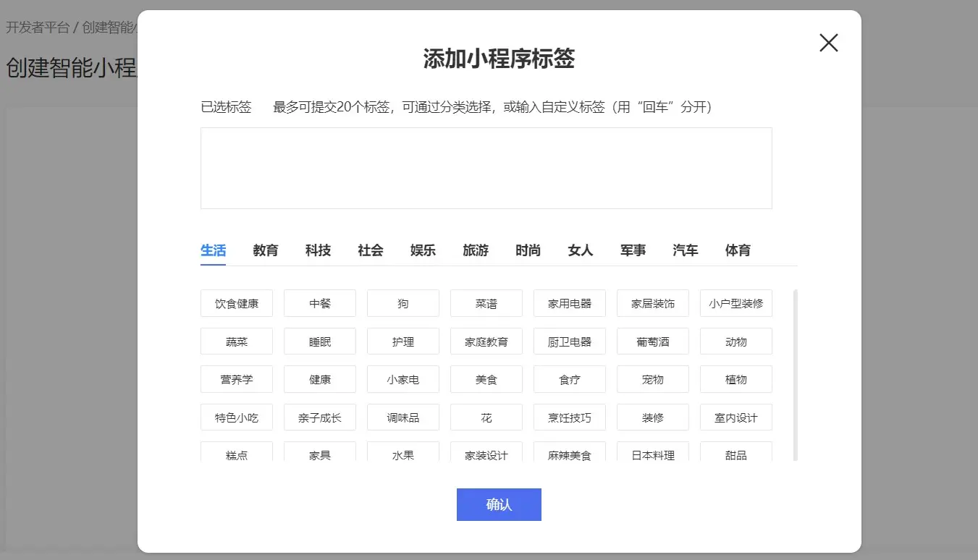Select the 烹饪技巧 tag
Image resolution: width=978 pixels, height=560 pixels.
[570, 417]
